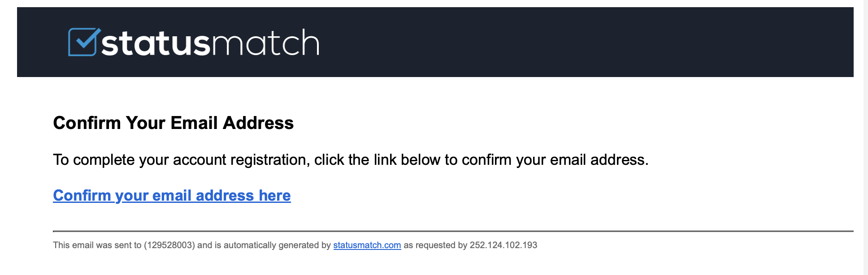The width and height of the screenshot is (868, 275).
Task: Click the vertical scrollbar on right edge
Action: [x=865, y=134]
